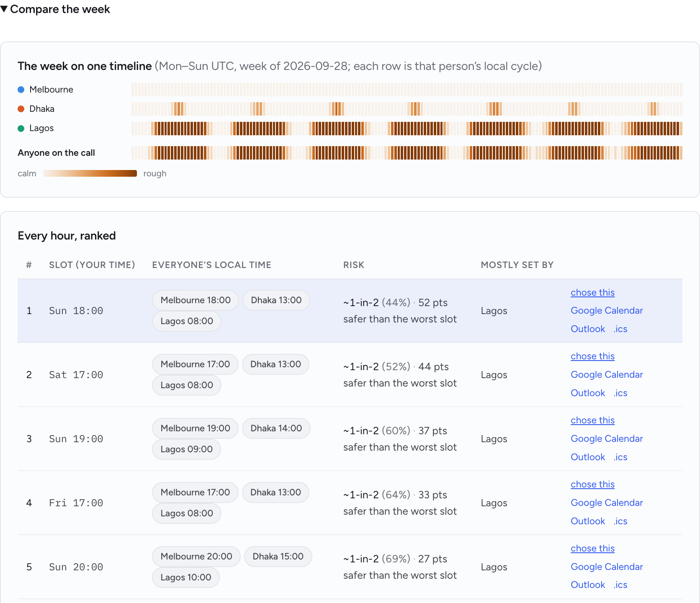
Task: Click chose this for Sun 18:00
Action: coord(592,293)
